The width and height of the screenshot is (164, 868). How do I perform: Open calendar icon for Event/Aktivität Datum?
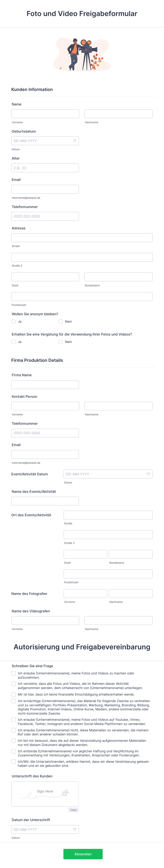tap(148, 474)
